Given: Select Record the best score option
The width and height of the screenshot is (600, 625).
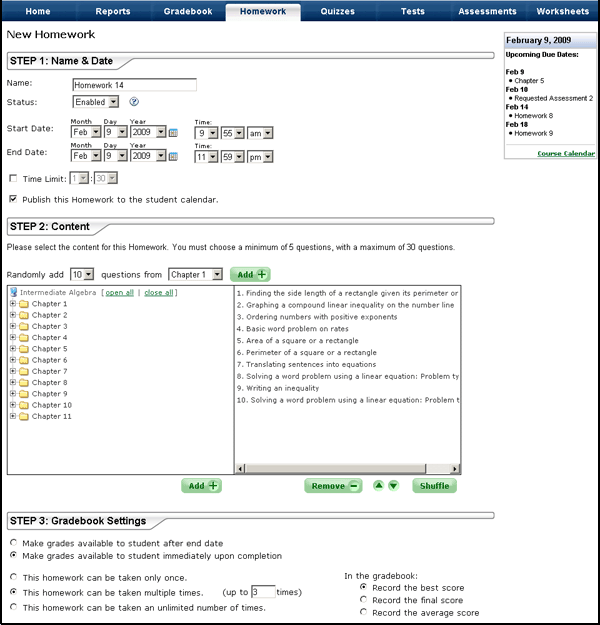Looking at the screenshot, I should (x=363, y=587).
